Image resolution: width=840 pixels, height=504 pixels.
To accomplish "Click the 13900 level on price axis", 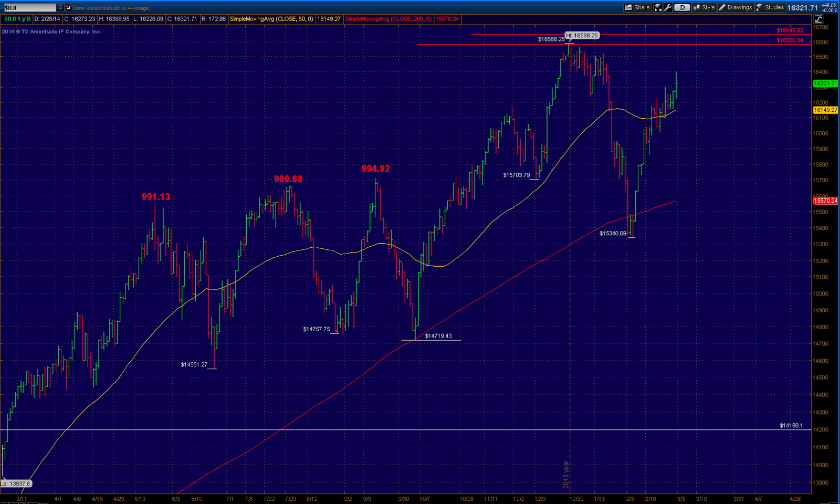I will pyautogui.click(x=821, y=482).
